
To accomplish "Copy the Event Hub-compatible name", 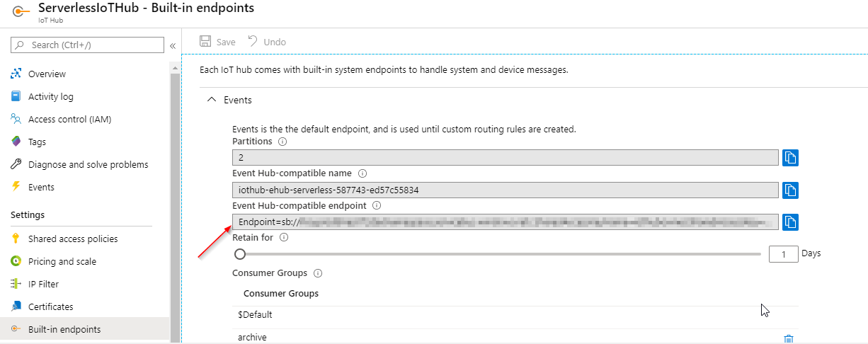I will (x=791, y=190).
